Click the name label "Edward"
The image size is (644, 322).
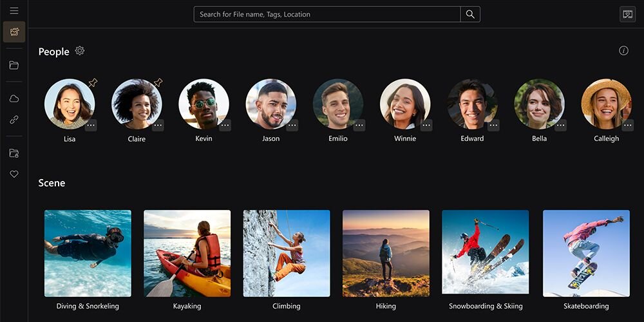pos(472,138)
